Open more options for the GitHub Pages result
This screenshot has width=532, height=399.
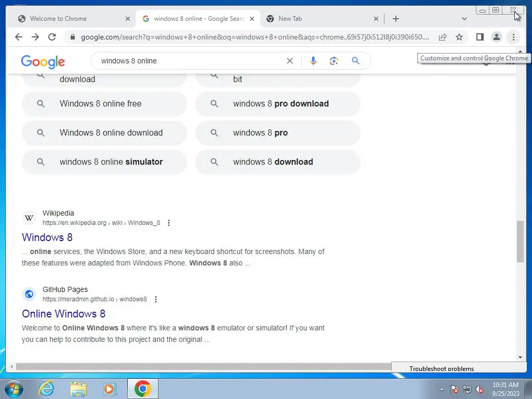coord(156,299)
